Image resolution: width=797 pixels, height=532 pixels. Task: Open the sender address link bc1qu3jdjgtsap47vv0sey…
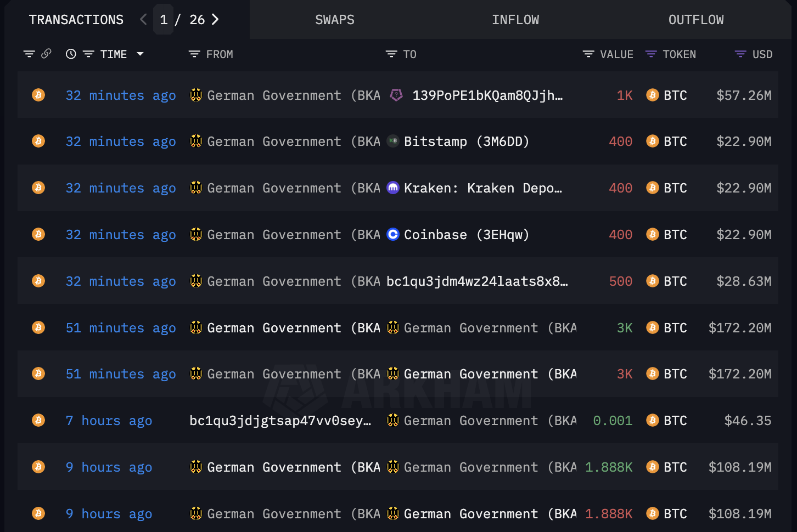(280, 420)
